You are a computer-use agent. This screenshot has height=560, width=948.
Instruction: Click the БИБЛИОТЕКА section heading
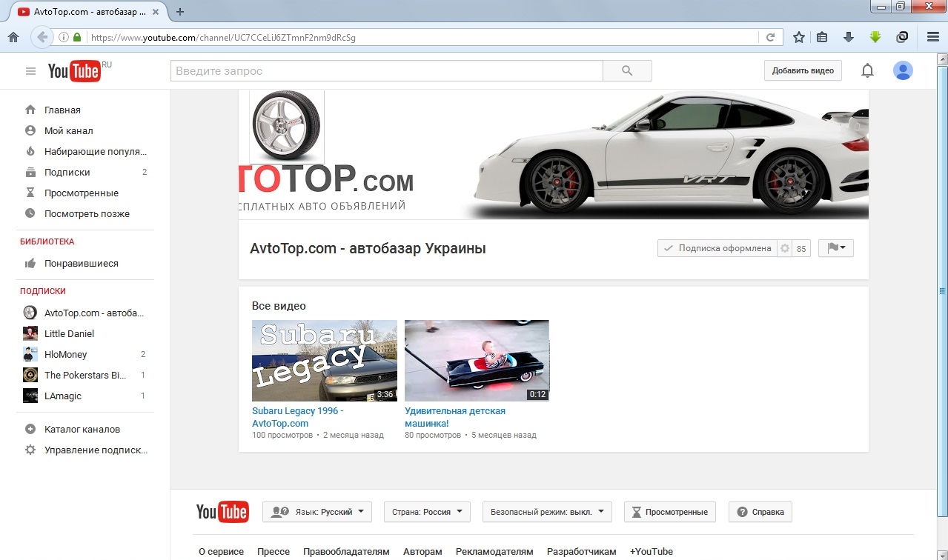click(x=47, y=241)
